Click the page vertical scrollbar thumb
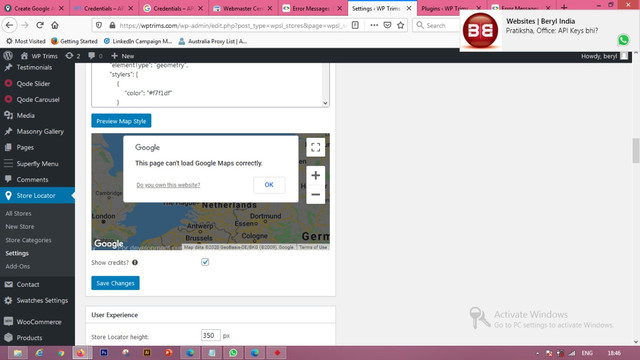 [636, 151]
